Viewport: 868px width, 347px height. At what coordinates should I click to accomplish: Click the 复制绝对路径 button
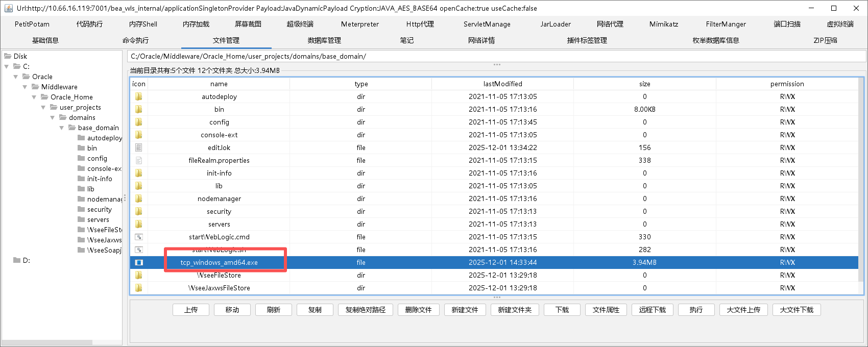pos(366,310)
